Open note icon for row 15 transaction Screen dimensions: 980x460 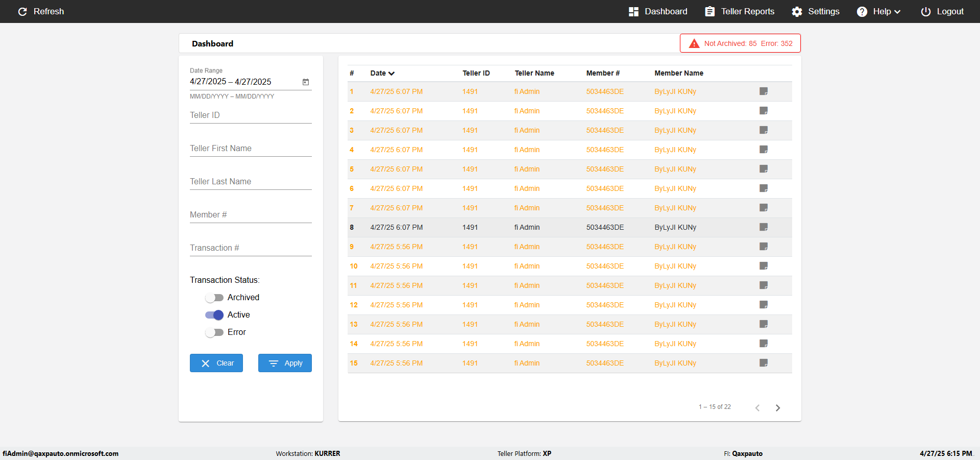pos(764,363)
